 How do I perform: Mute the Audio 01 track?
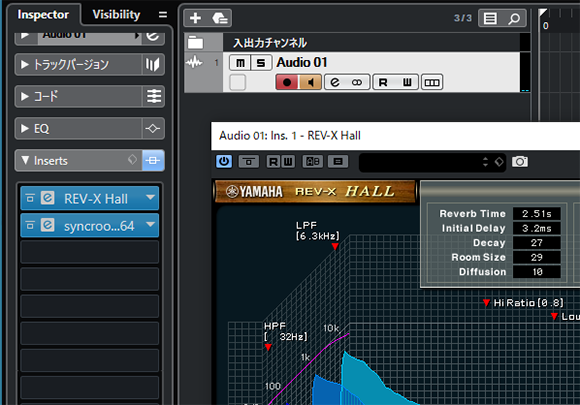tap(240, 63)
